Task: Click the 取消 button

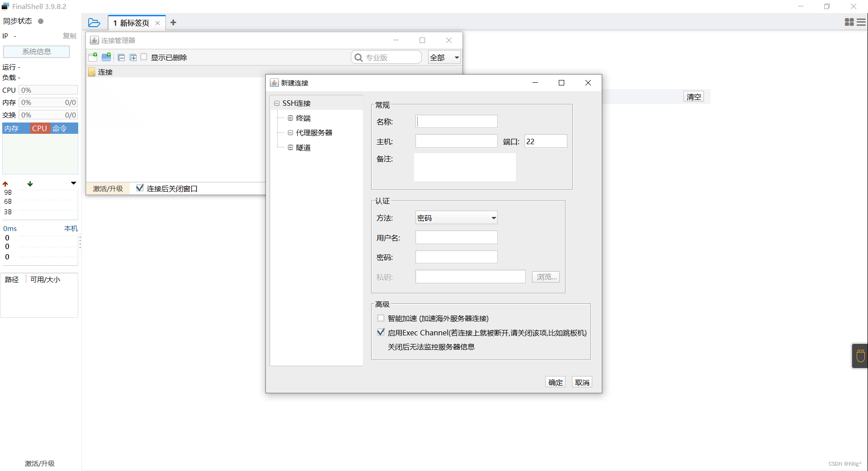Action: (582, 382)
